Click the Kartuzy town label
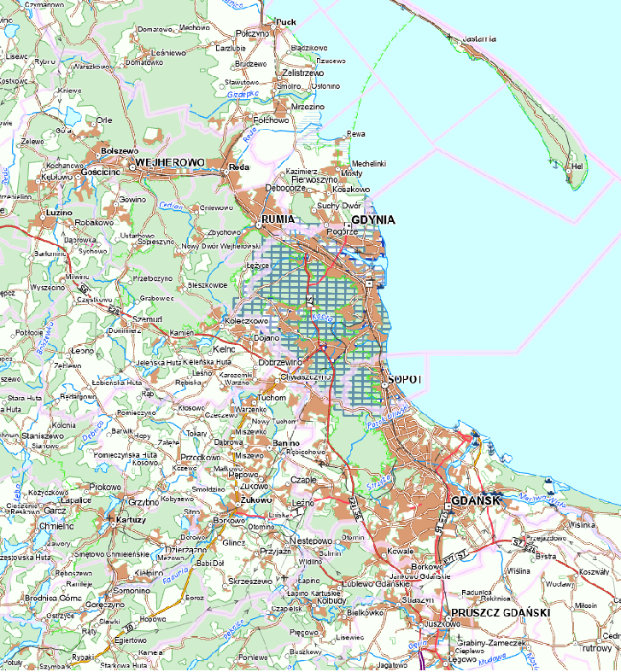Image resolution: width=621 pixels, height=672 pixels. pos(132,519)
